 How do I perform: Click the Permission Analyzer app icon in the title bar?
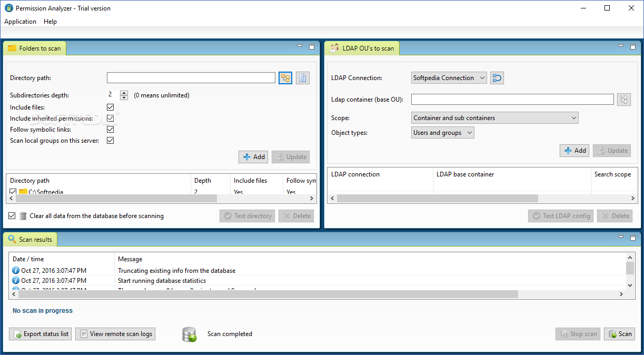[x=8, y=8]
